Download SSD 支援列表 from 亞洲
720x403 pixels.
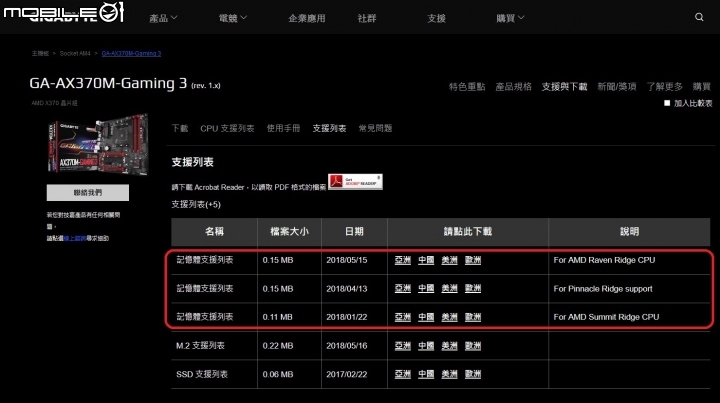point(403,374)
